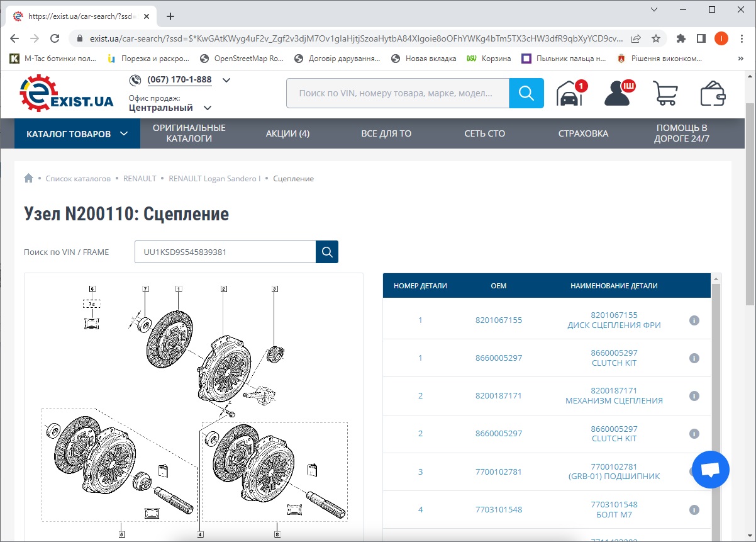Click the blue header search magnifier button
This screenshot has height=542, width=756.
[526, 93]
